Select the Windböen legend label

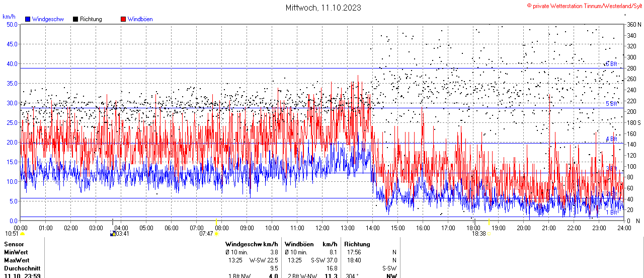pos(140,19)
